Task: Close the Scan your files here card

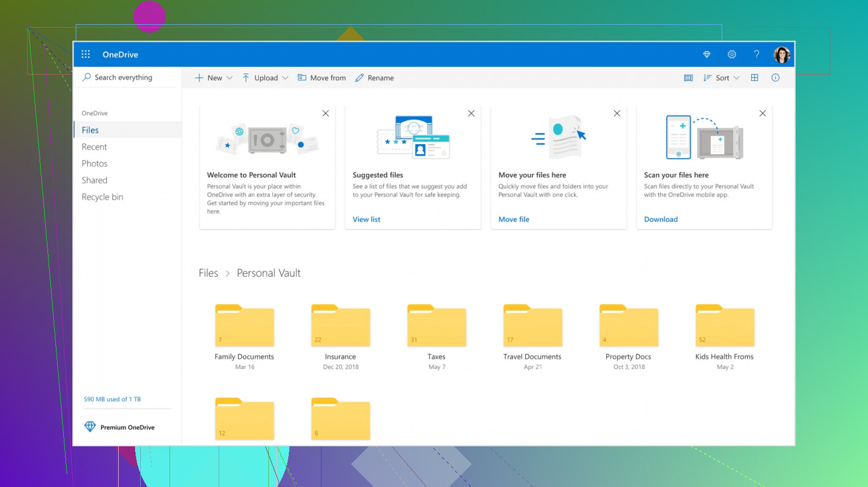Action: [x=762, y=113]
